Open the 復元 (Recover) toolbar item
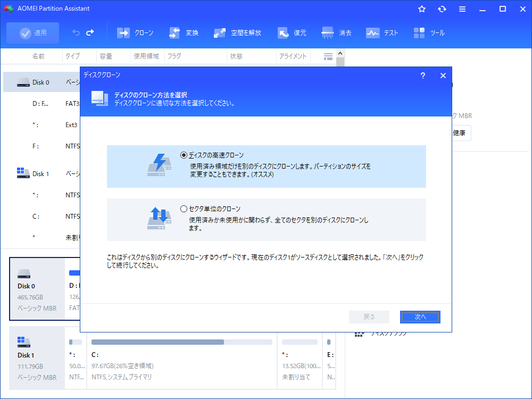The image size is (532, 399). (292, 33)
